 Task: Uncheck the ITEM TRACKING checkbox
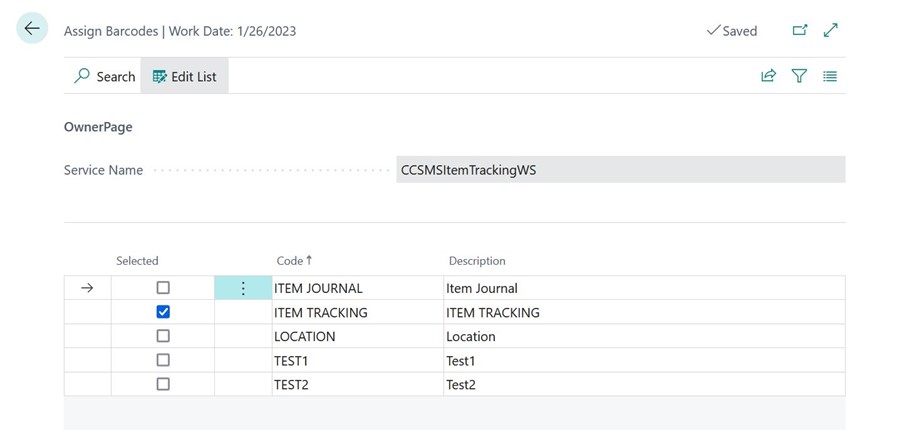[163, 312]
